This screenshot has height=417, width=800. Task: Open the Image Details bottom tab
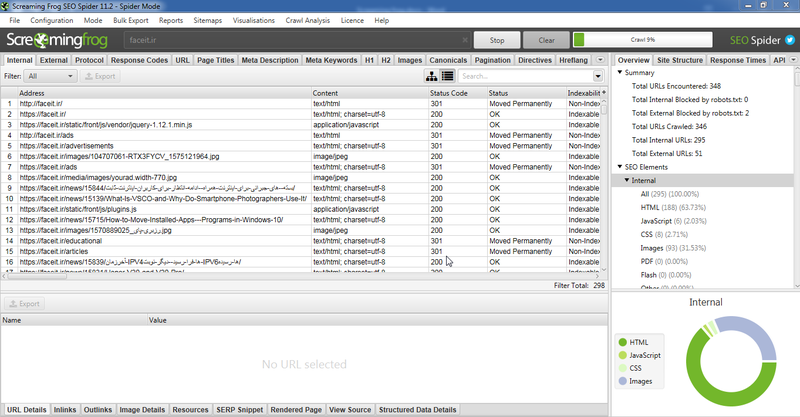[142, 410]
